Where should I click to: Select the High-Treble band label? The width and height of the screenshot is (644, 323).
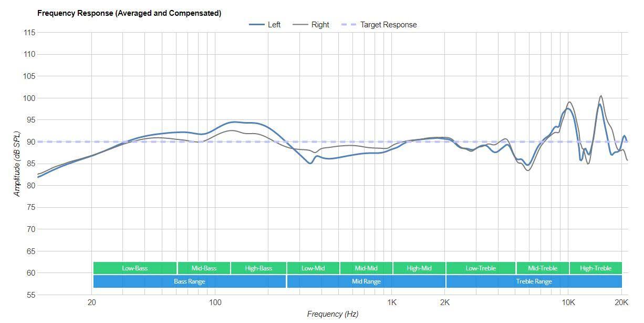point(596,268)
